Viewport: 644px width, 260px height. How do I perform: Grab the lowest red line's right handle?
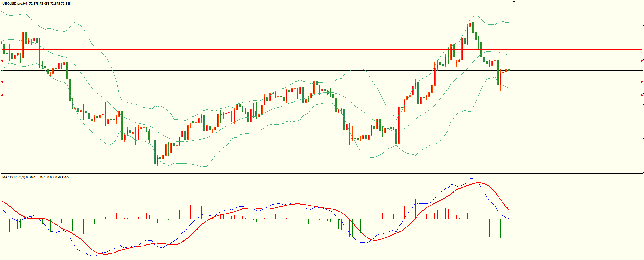point(642,95)
